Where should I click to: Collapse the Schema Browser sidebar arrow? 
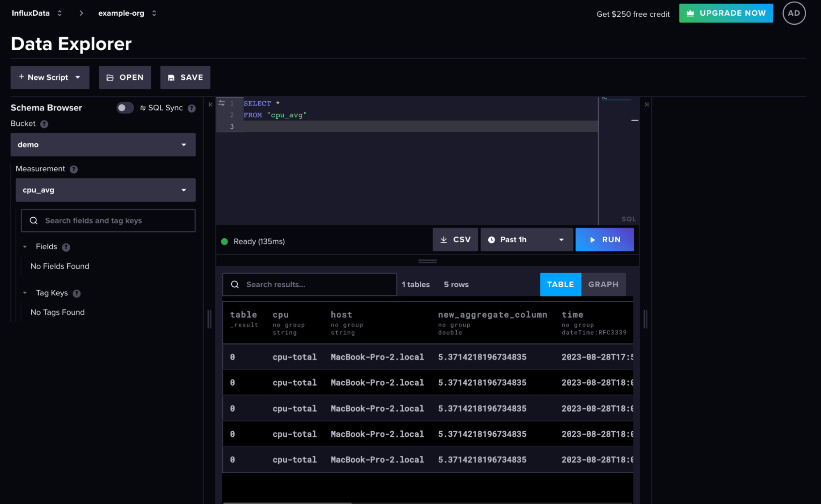pos(210,105)
